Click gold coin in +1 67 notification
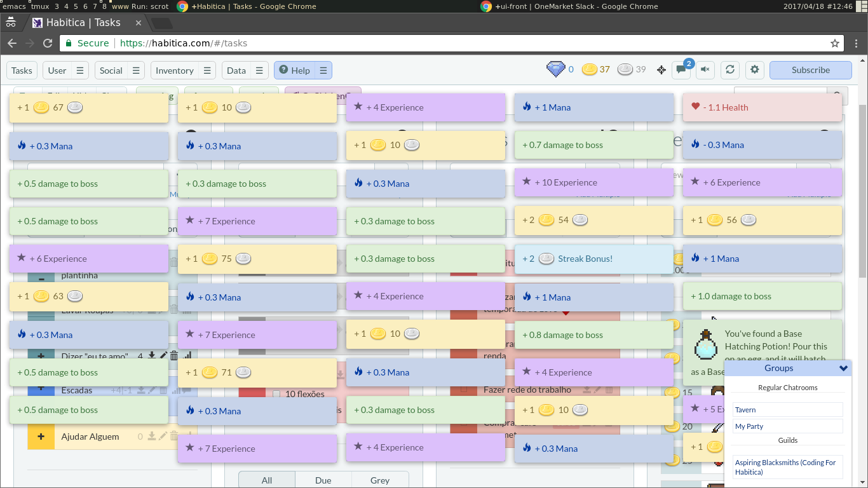 pos(41,107)
